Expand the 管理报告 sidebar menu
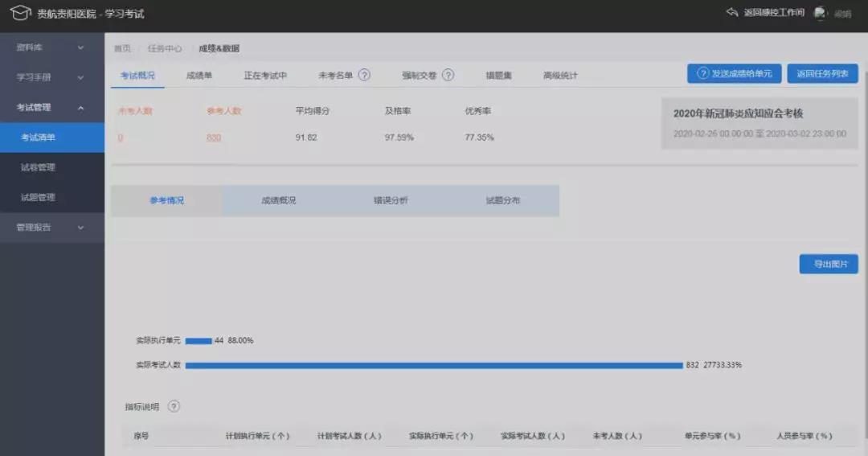This screenshot has height=456, width=868. [51, 227]
